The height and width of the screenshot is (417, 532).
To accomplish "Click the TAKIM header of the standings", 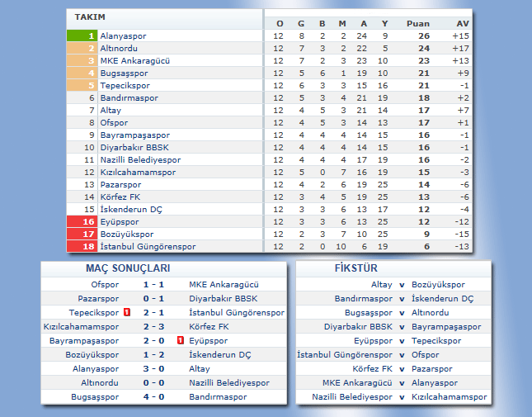I will (90, 17).
